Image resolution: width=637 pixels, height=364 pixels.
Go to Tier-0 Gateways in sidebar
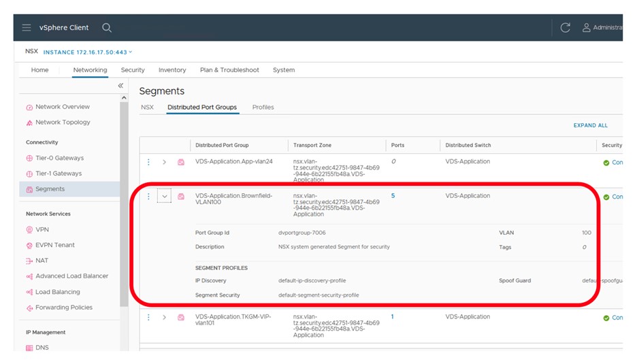pos(59,158)
